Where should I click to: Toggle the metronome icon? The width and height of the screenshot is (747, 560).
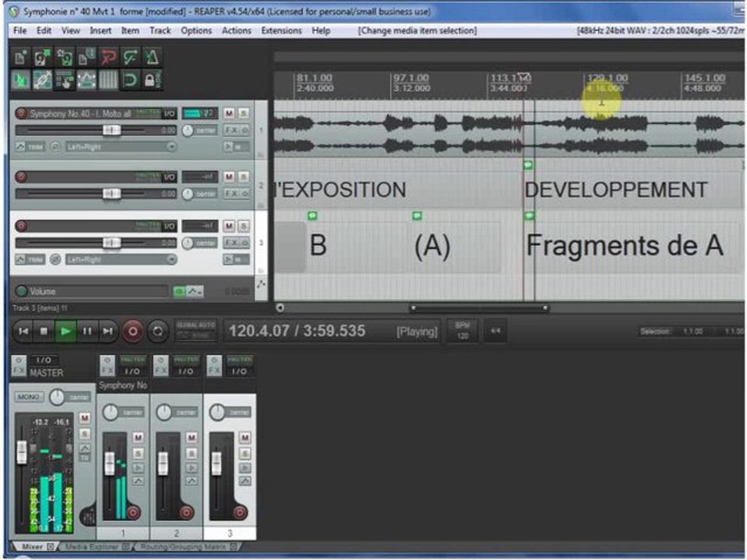coord(152,58)
